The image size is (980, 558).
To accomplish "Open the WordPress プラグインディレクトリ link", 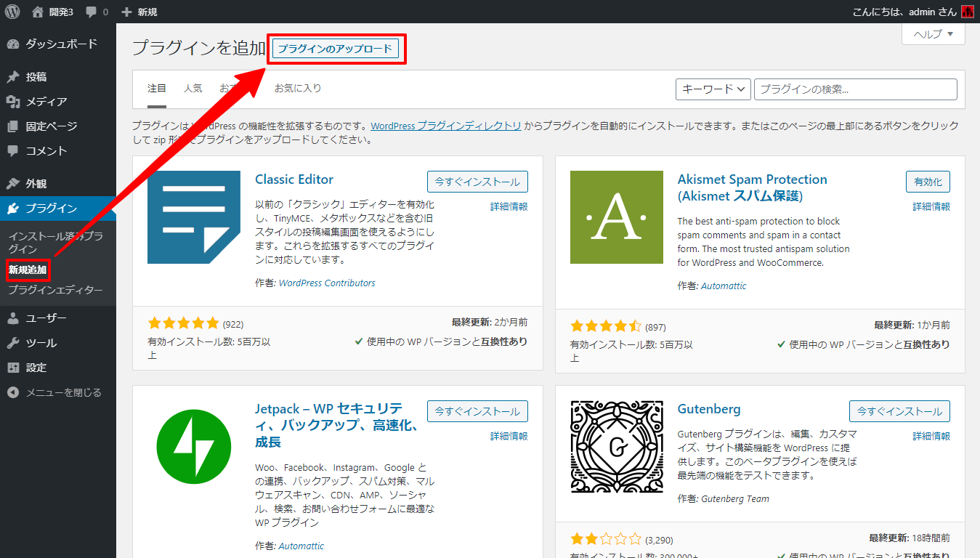I will (445, 126).
